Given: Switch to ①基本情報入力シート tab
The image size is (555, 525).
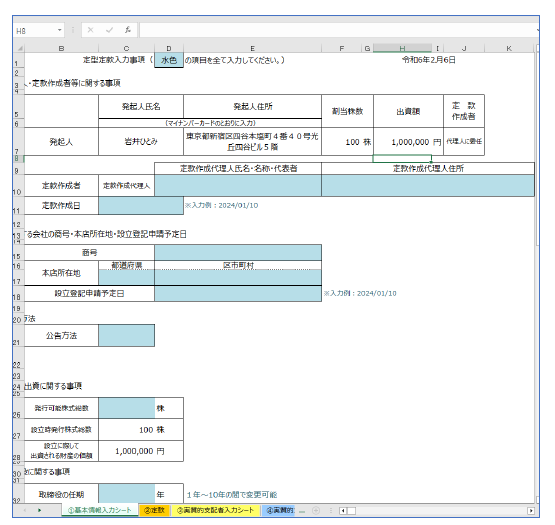Looking at the screenshot, I should (x=99, y=510).
